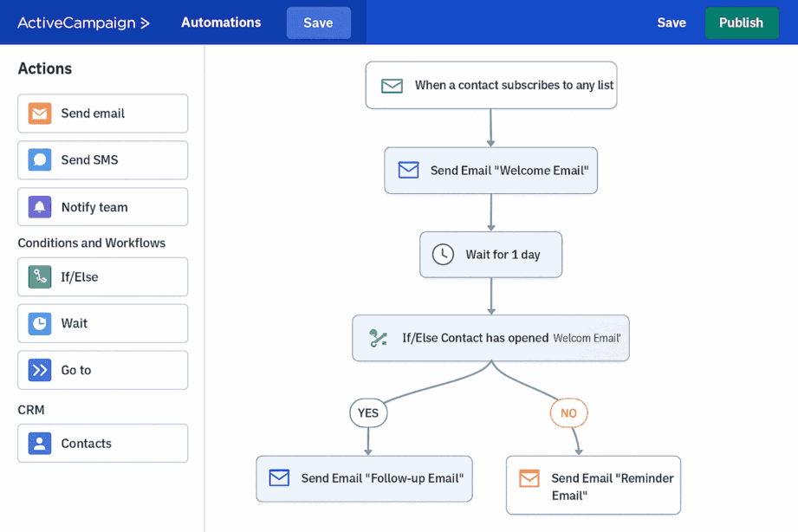Click the purple Notify team bell icon
Screen dimensions: 798x532
pos(40,207)
